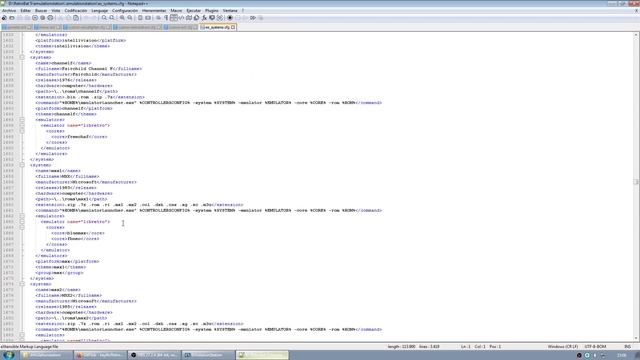Click the Copy toolbar icon

68,18
